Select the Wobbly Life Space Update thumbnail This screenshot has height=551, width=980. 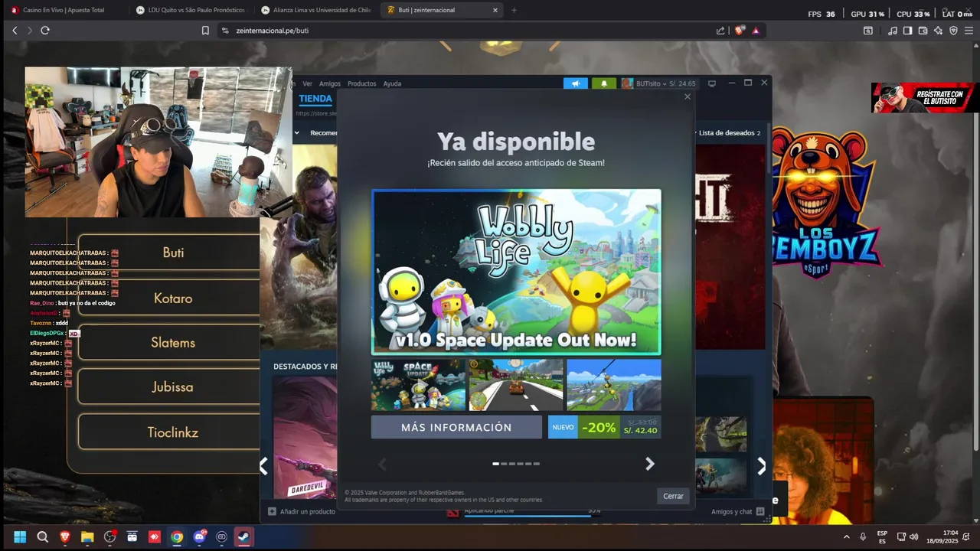pyautogui.click(x=418, y=385)
